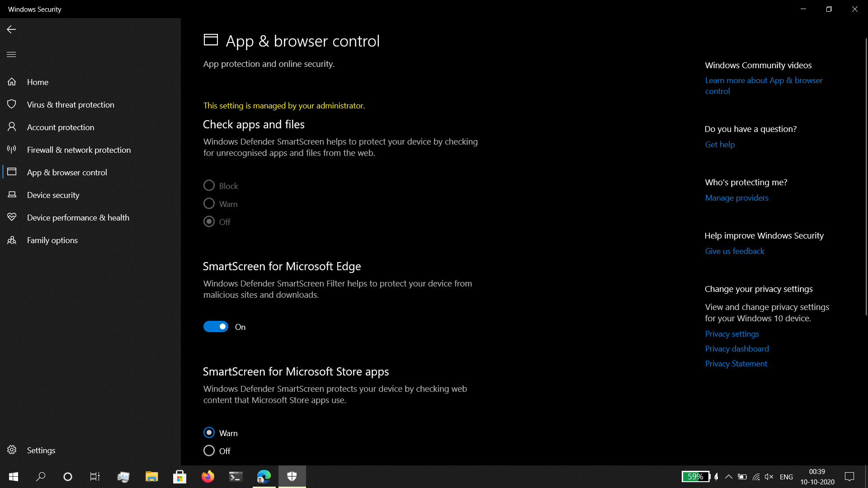This screenshot has height=488, width=868.
Task: Click the Account protection person icon
Action: pos(12,127)
